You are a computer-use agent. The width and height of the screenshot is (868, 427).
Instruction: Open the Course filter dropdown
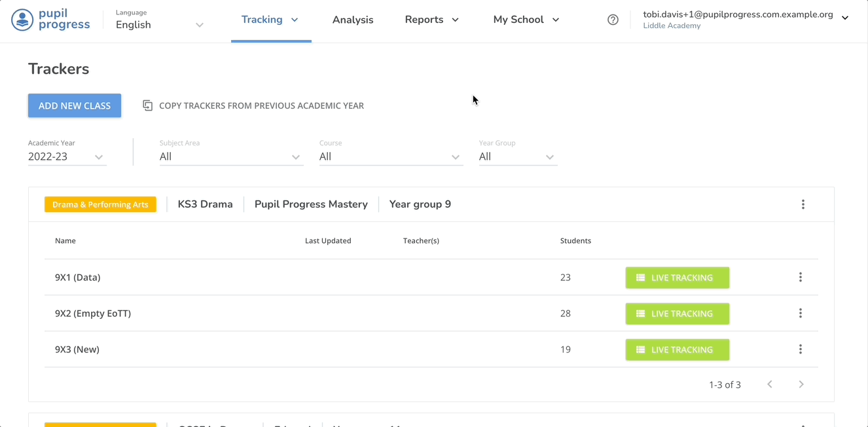point(390,157)
